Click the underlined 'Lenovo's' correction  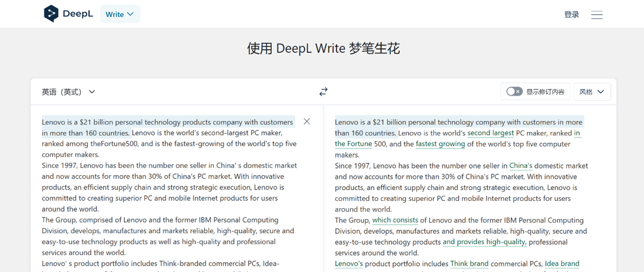pos(349,263)
